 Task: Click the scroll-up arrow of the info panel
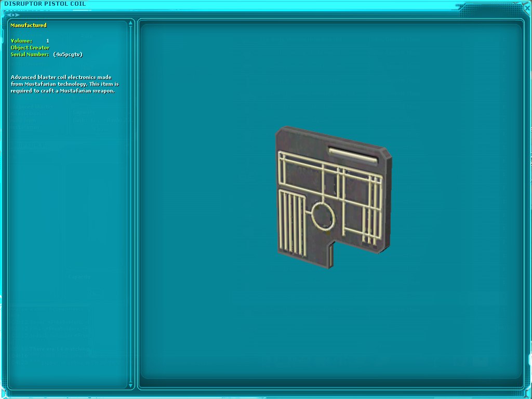click(130, 23)
